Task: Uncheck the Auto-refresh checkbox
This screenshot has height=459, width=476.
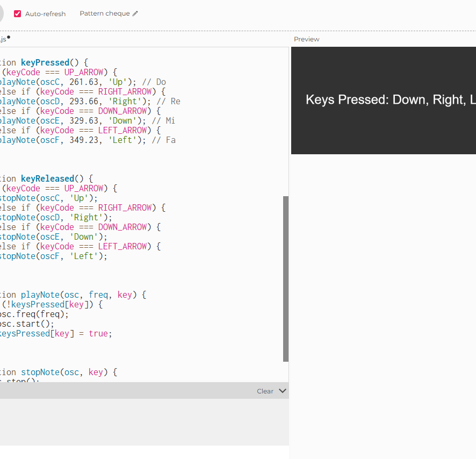Action: click(x=16, y=14)
